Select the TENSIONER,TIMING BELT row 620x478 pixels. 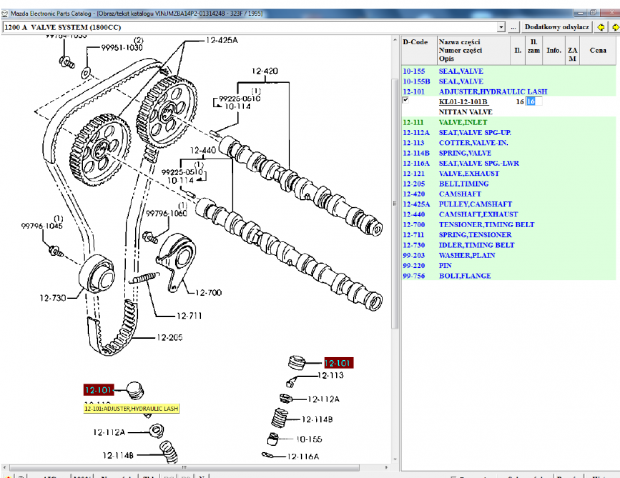[508, 225]
